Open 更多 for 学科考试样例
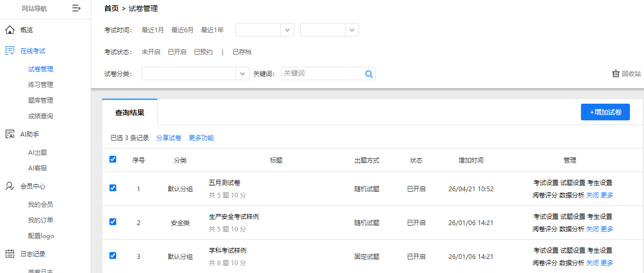Screen dimensions: 644x273 coord(607,263)
